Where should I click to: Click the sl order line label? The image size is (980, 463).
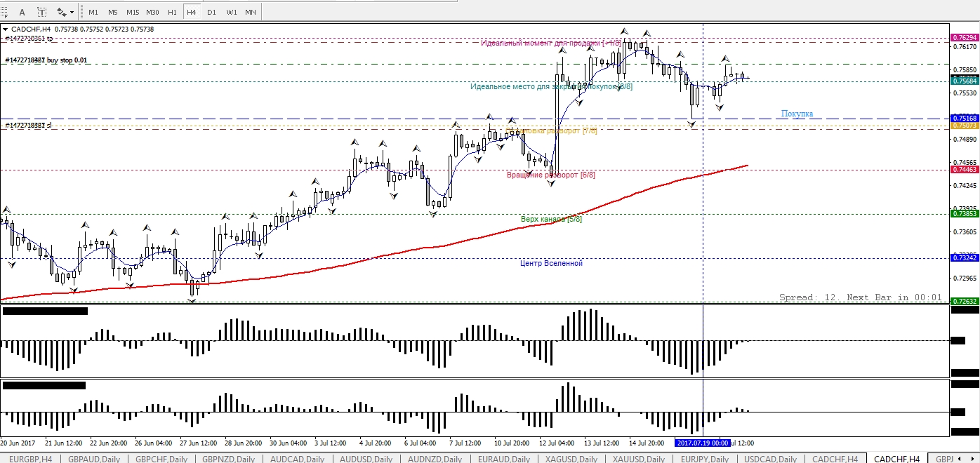28,125
